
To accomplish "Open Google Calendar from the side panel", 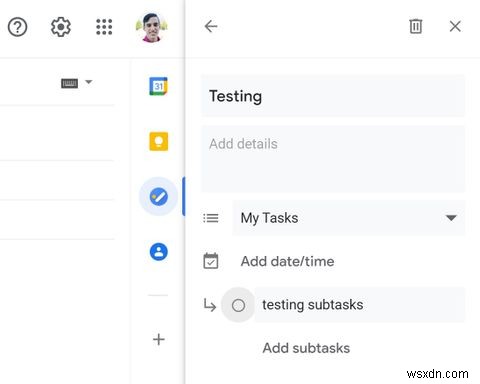I will [x=158, y=86].
